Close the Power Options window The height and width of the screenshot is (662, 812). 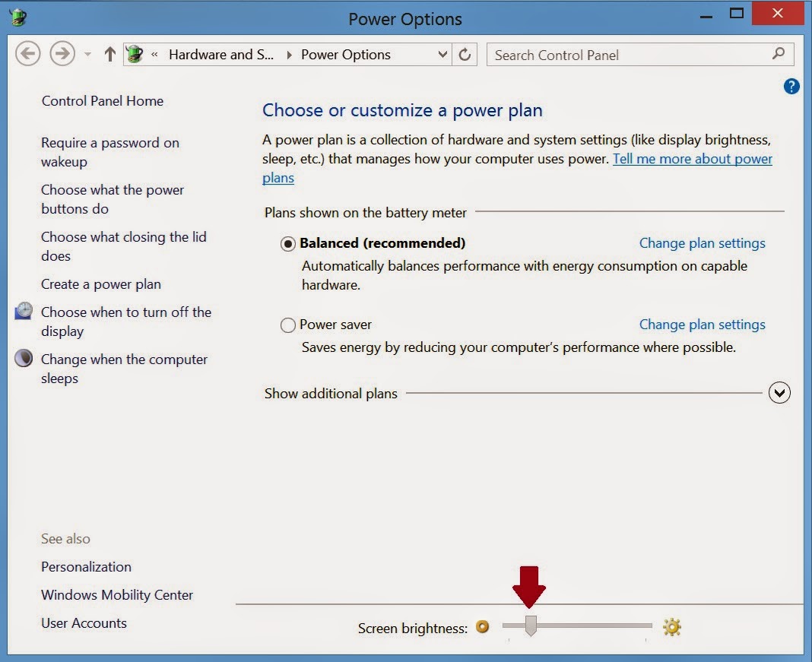(x=778, y=14)
